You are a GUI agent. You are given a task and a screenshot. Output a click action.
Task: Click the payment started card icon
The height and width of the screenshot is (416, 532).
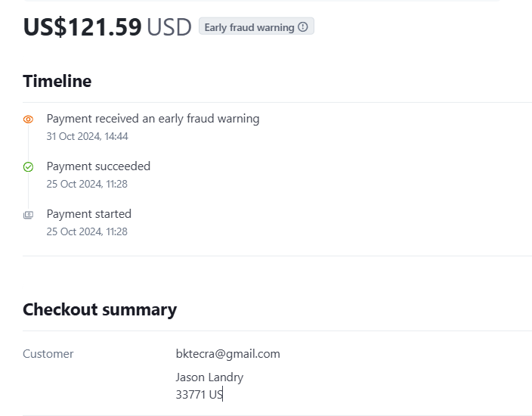[x=28, y=215]
